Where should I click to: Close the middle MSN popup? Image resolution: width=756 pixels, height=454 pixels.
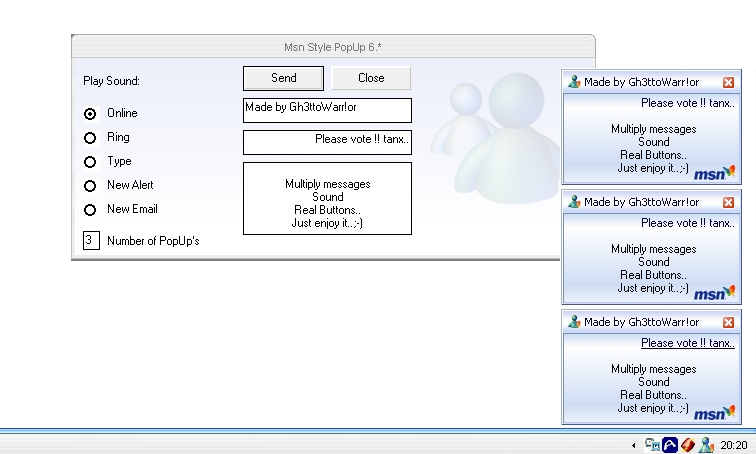pyautogui.click(x=729, y=202)
